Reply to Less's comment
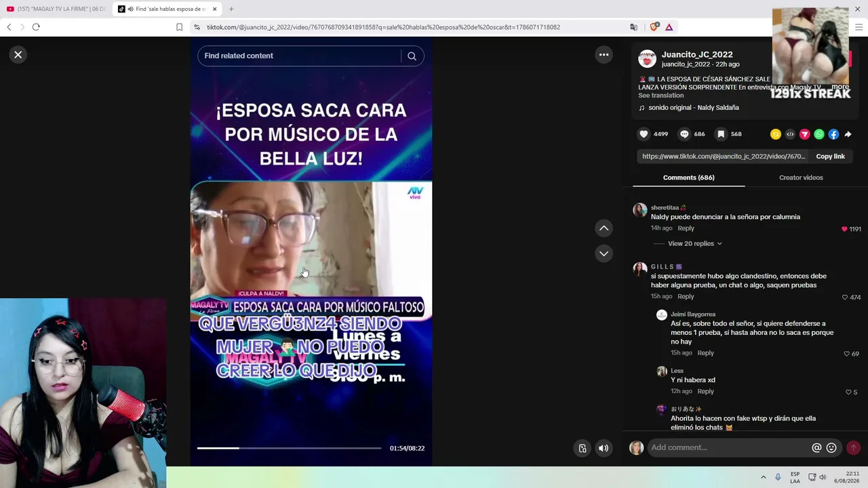This screenshot has height=488, width=868. click(x=705, y=392)
